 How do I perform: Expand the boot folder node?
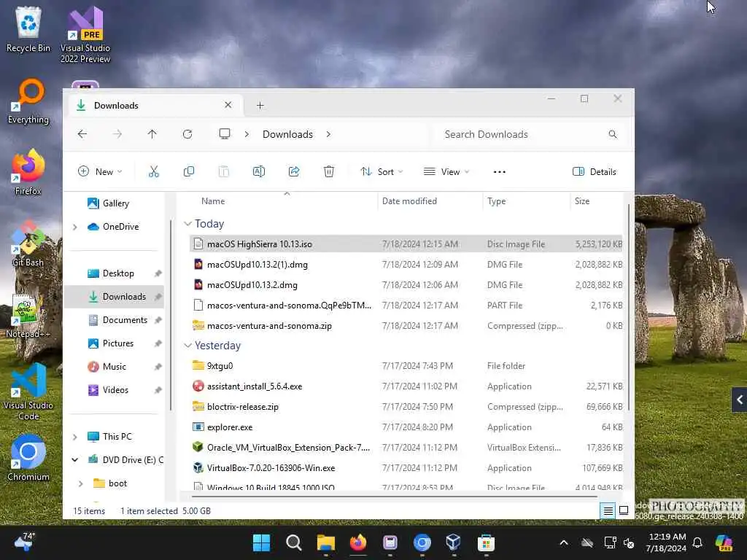pos(80,483)
